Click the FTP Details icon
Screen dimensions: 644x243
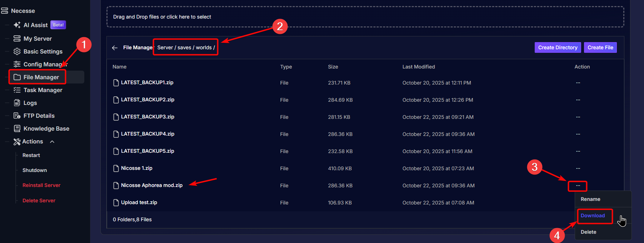pyautogui.click(x=17, y=116)
